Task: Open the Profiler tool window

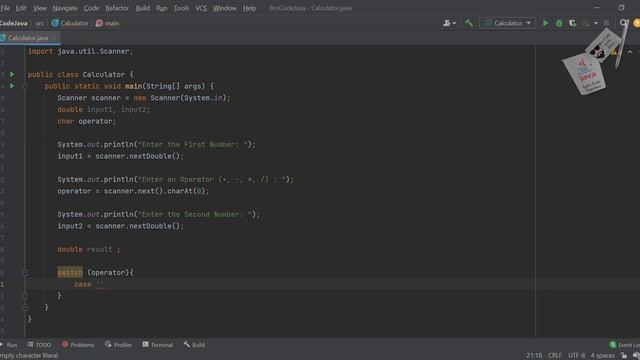Action: tap(118, 345)
